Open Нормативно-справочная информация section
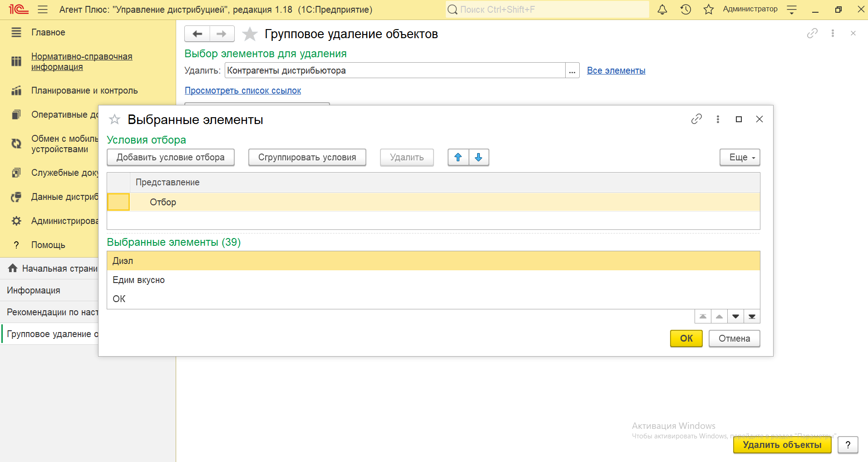 (82, 61)
